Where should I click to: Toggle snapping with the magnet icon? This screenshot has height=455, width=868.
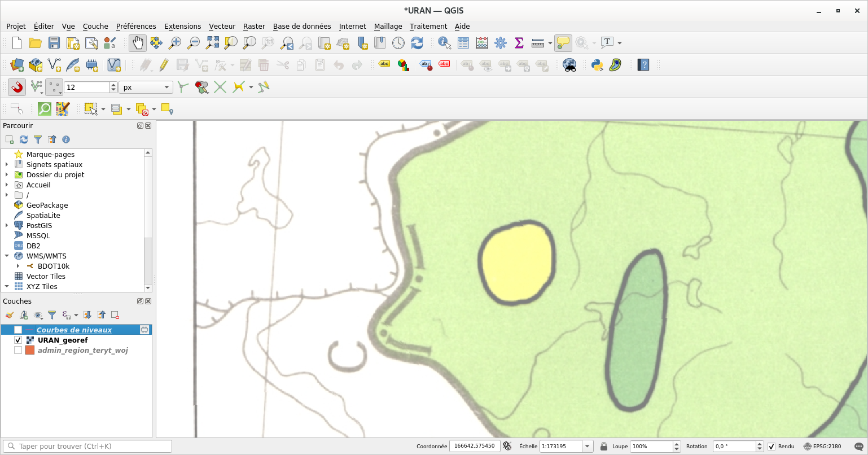(16, 87)
